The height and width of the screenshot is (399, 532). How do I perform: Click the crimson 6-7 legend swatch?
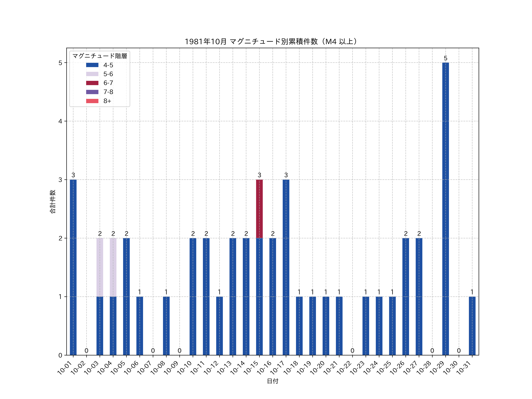point(92,83)
